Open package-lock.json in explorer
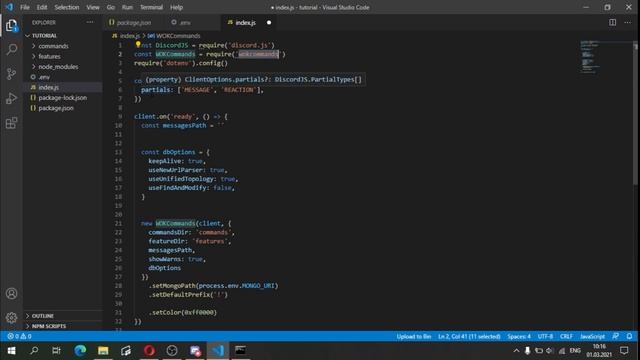Screen dimensions: 640x360 pyautogui.click(x=62, y=98)
